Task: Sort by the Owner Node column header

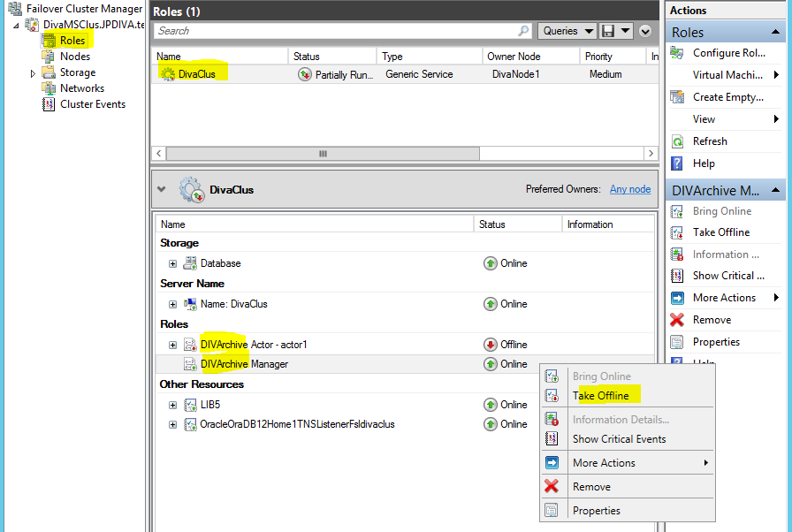Action: click(530, 57)
